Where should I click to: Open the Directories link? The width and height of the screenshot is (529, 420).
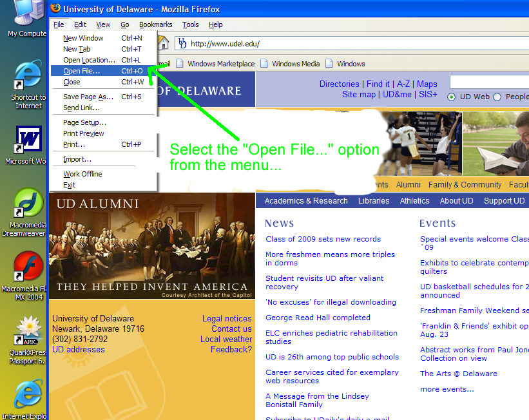[x=340, y=84]
